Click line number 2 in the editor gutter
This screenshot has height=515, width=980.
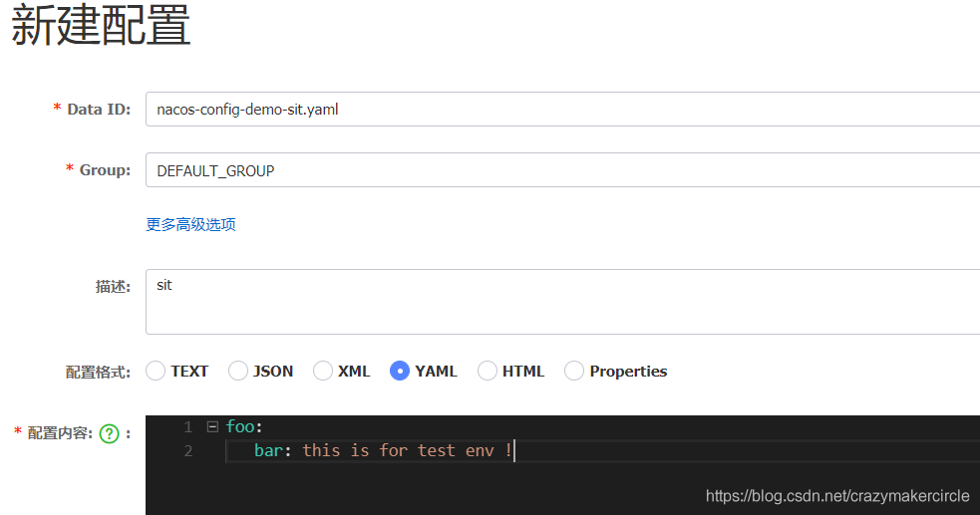pyautogui.click(x=186, y=451)
